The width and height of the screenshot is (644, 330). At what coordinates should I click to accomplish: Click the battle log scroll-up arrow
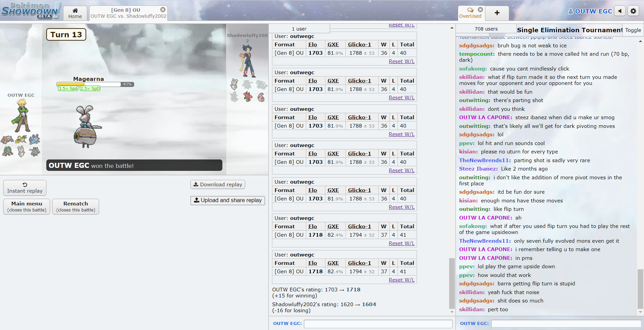pyautogui.click(x=452, y=28)
